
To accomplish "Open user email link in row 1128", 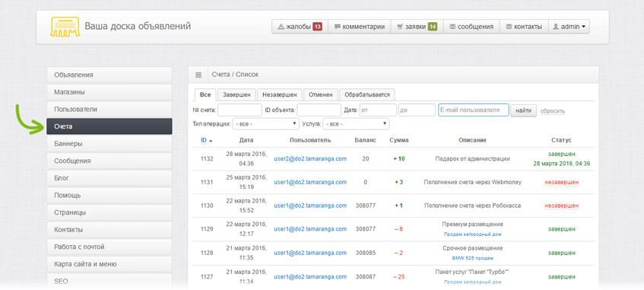I will 310,253.
